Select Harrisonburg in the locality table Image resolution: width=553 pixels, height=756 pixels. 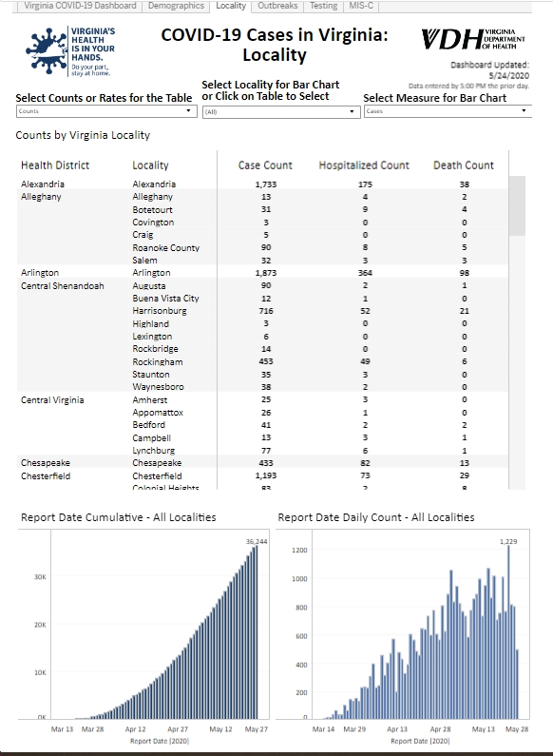pos(160,311)
